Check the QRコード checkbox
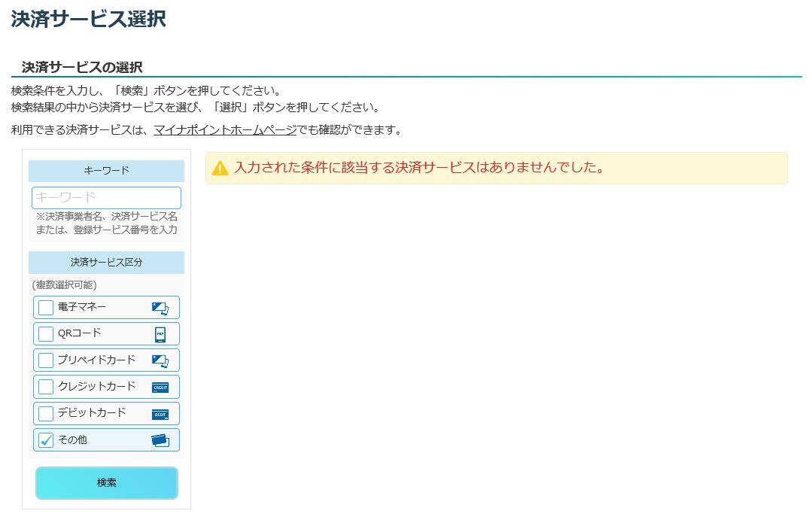This screenshot has height=520, width=812. click(46, 334)
